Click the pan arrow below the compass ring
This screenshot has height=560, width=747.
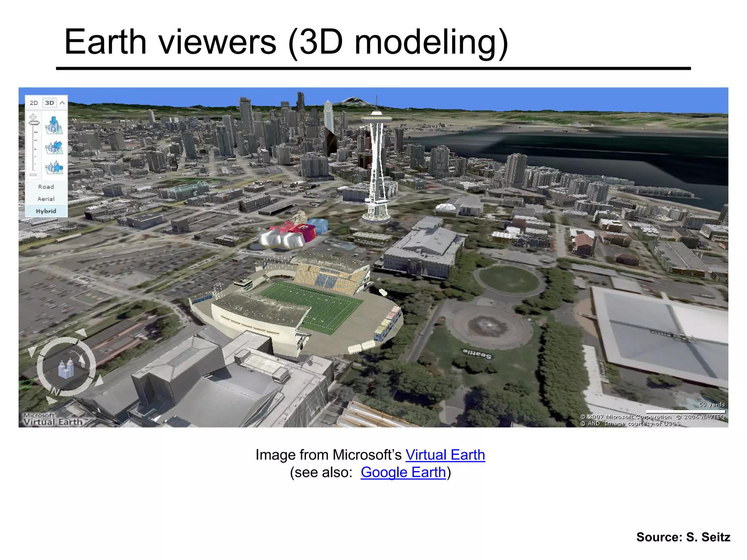pyautogui.click(x=51, y=400)
